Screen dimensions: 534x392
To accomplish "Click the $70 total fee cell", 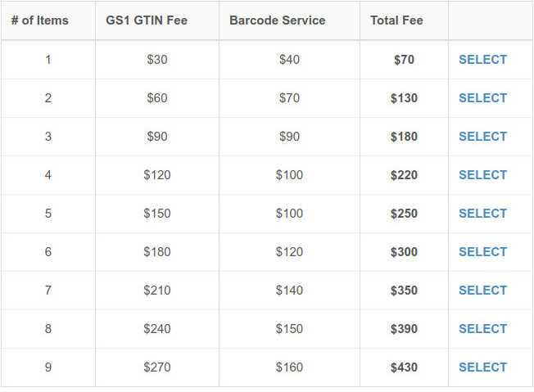I will (404, 60).
